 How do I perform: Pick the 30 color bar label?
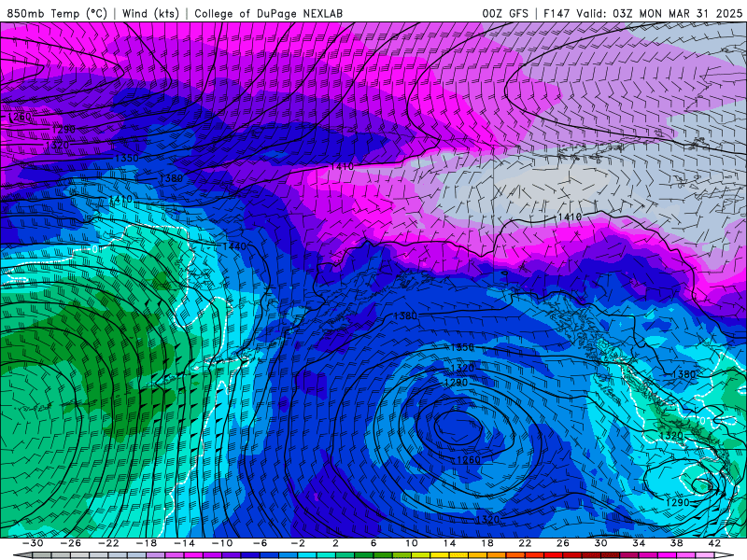point(600,543)
